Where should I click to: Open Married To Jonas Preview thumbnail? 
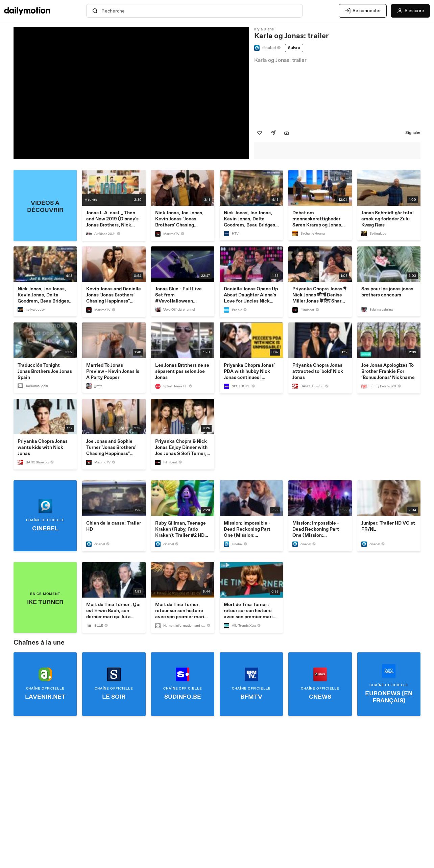point(114,340)
